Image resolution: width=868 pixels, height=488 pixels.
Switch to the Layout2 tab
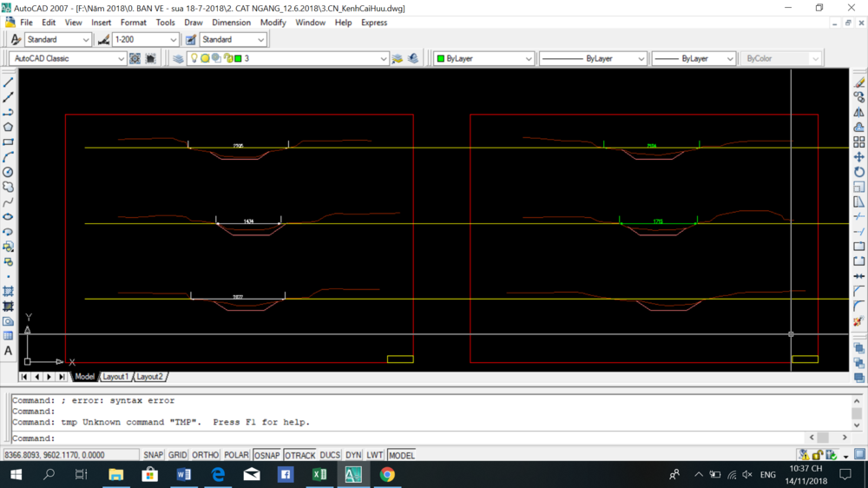149,377
